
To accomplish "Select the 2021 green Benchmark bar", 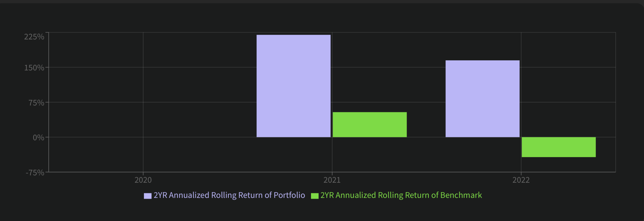I will (x=370, y=124).
